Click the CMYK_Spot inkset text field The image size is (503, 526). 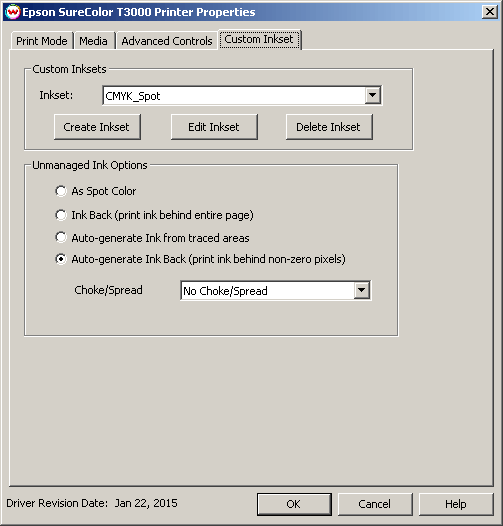tap(234, 96)
